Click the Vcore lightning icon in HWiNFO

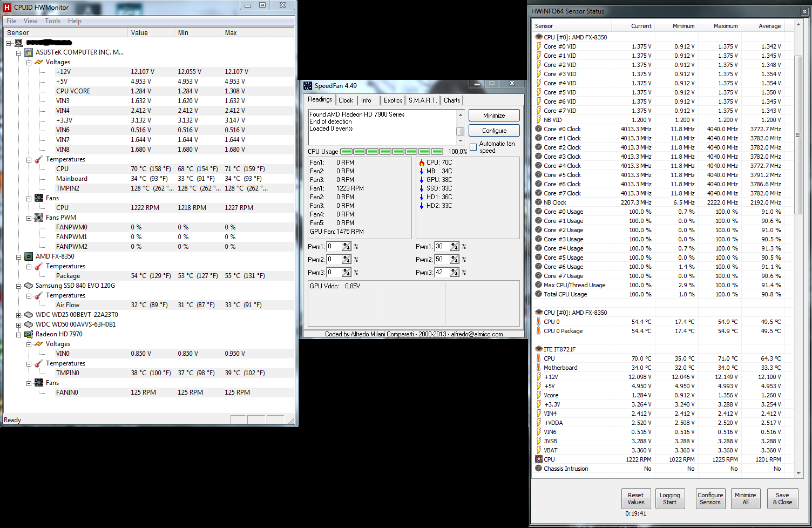538,395
